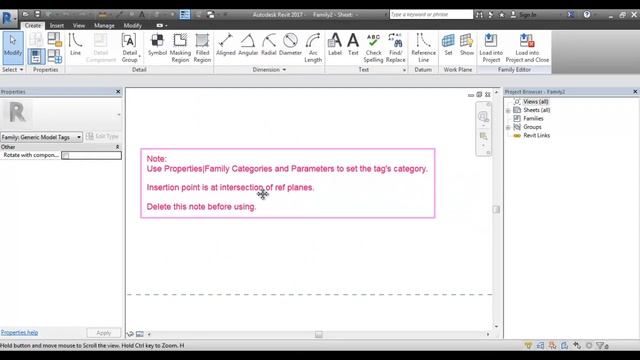Click the Text tool in the ribbon

coord(353,45)
